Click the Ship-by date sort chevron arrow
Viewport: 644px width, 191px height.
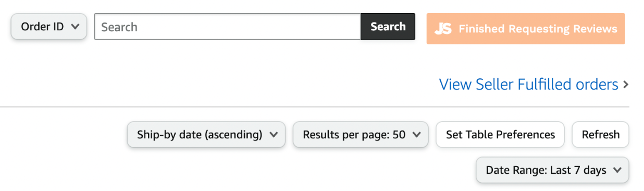coord(274,135)
